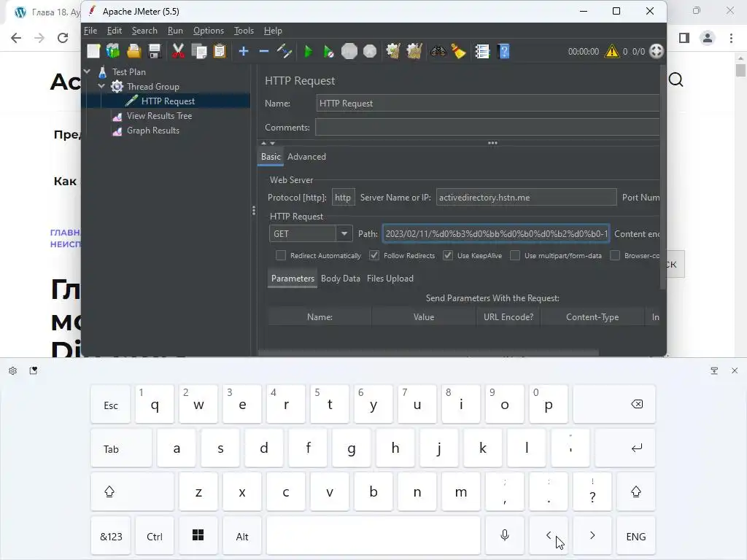Screen dimensions: 747x560
Task: Switch keyboard language via ENG key
Action: [635, 536]
